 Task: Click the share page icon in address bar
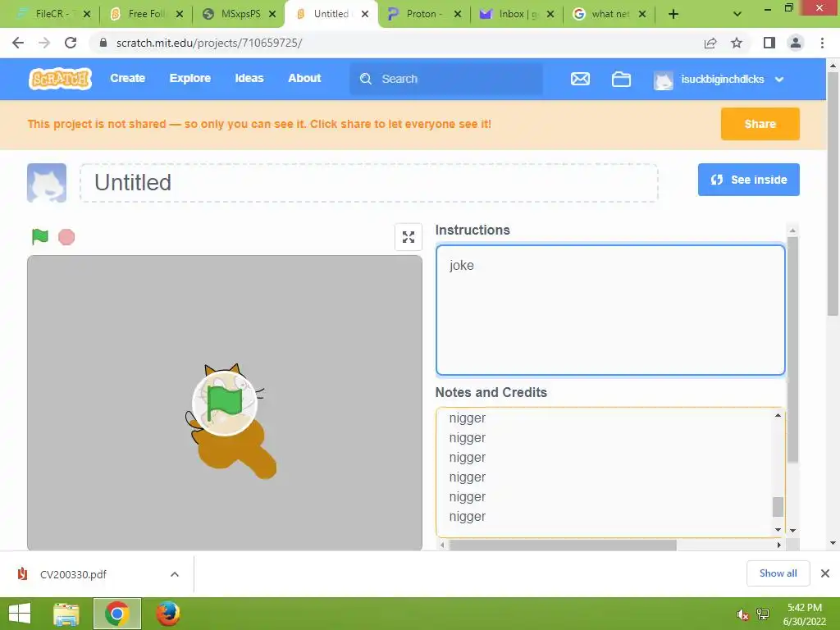pos(710,43)
